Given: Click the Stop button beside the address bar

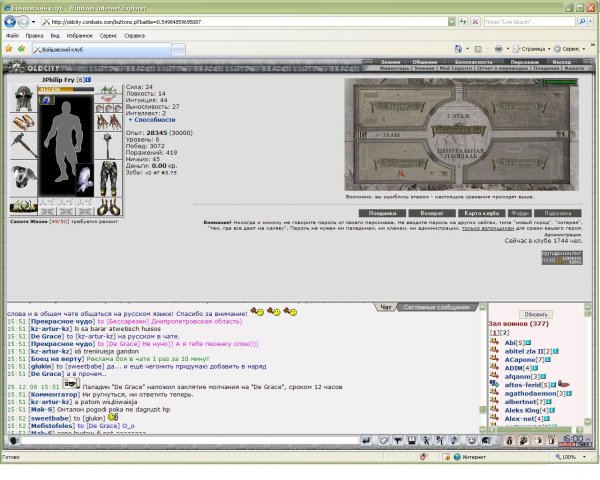Looking at the screenshot, I should tap(475, 22).
